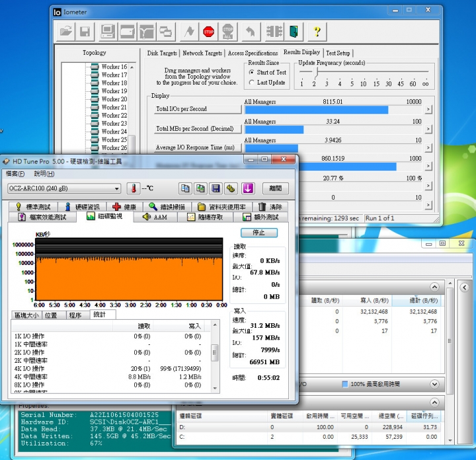Image resolution: width=476 pixels, height=460 pixels.
Task: Switch to the 區塊大小 sub-tab
Action: click(26, 315)
